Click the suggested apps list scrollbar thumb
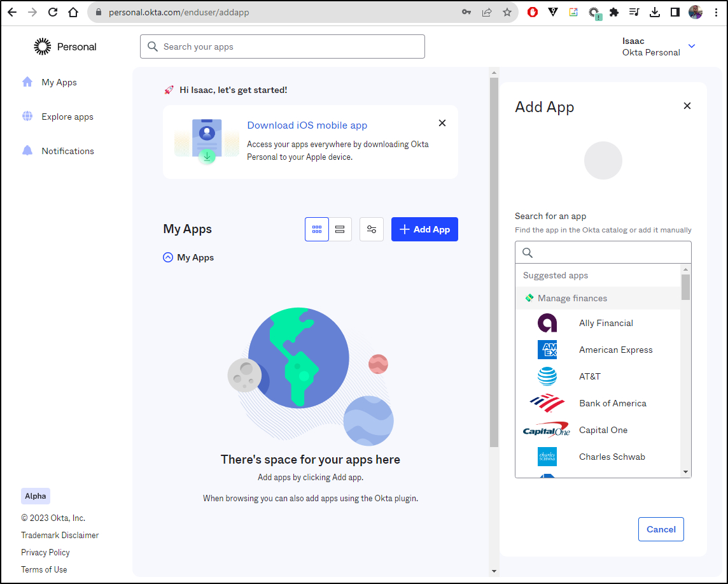The height and width of the screenshot is (584, 728). point(685,287)
